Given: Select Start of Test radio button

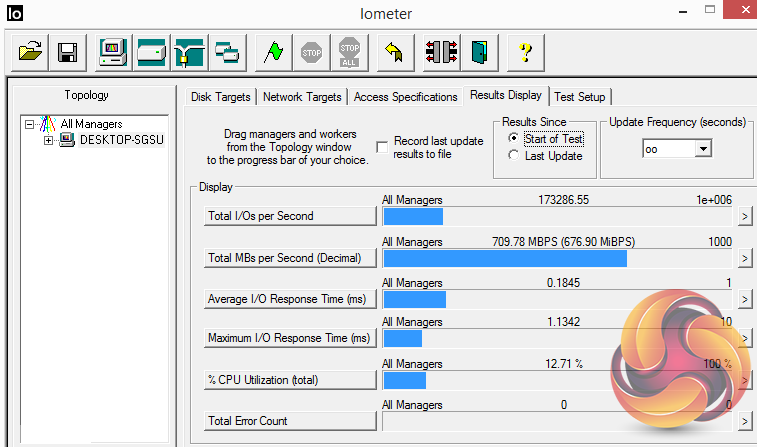Looking at the screenshot, I should coord(513,138).
